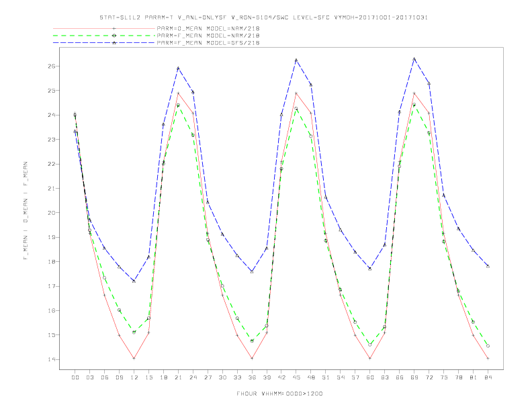Click x-axis tick label 39
Viewport: 532px width, 411px height.
coord(267,377)
